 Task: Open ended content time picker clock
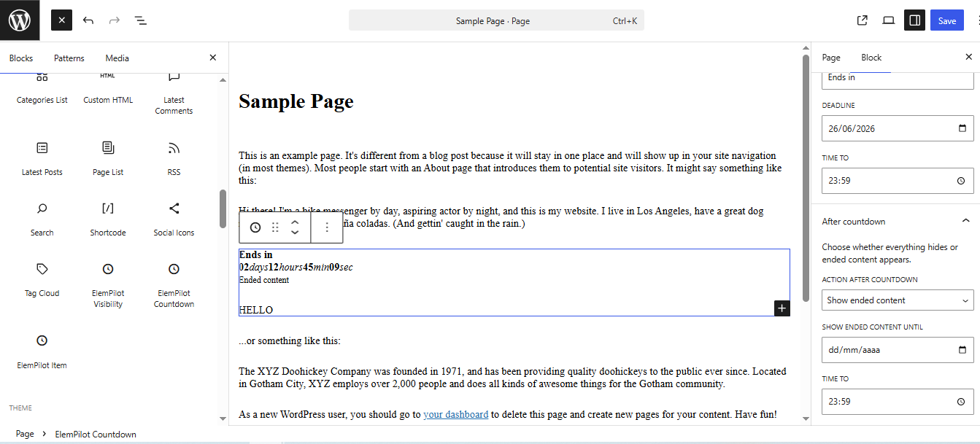961,401
